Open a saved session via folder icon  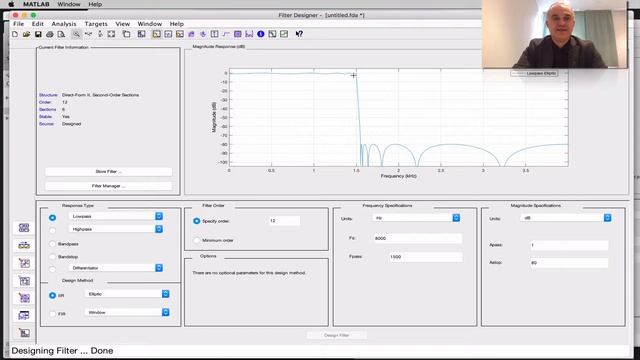[x=27, y=34]
